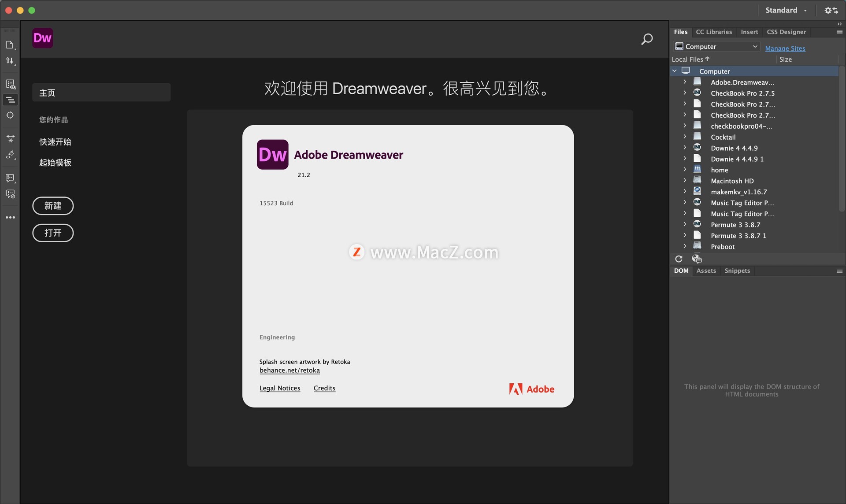
Task: Open the File Management up-down arrows tool
Action: click(x=10, y=61)
